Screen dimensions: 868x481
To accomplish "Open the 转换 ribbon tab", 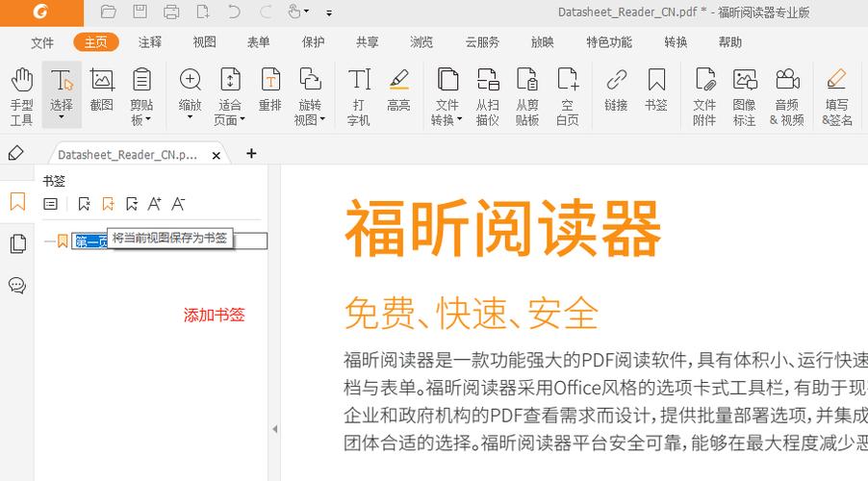I will pos(676,42).
